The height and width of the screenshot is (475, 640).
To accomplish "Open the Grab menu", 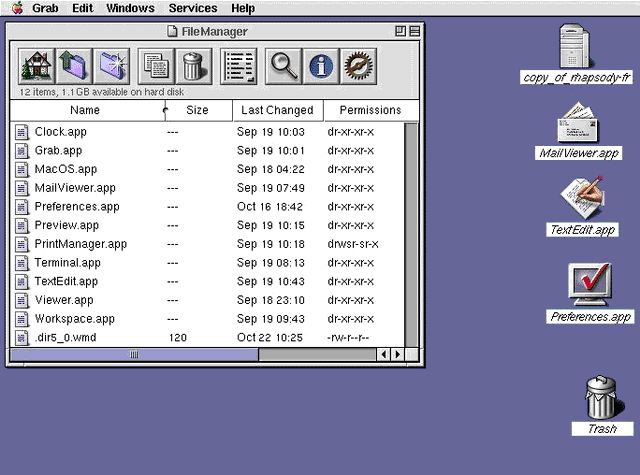I will pos(45,8).
